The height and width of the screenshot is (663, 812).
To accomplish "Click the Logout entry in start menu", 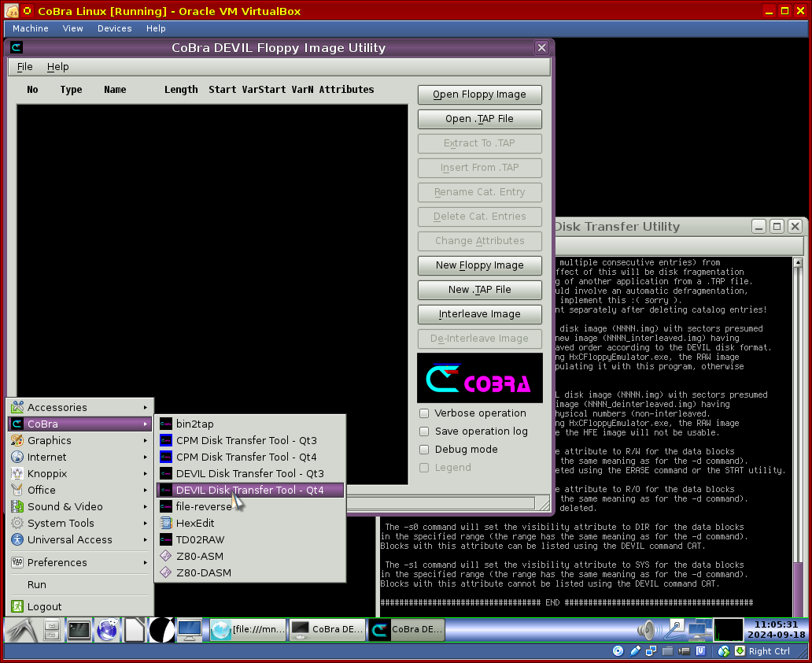I will point(44,606).
